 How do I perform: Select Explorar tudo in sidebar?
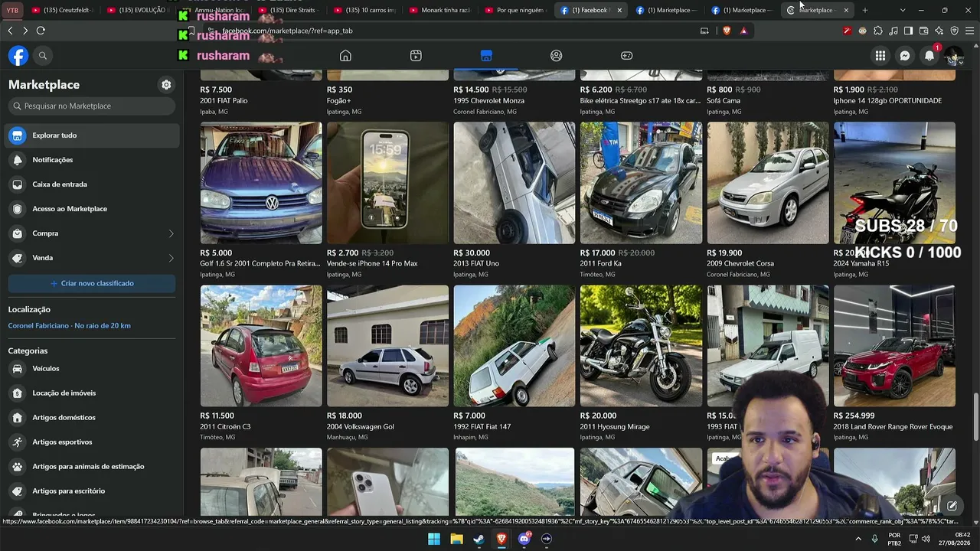click(x=92, y=135)
